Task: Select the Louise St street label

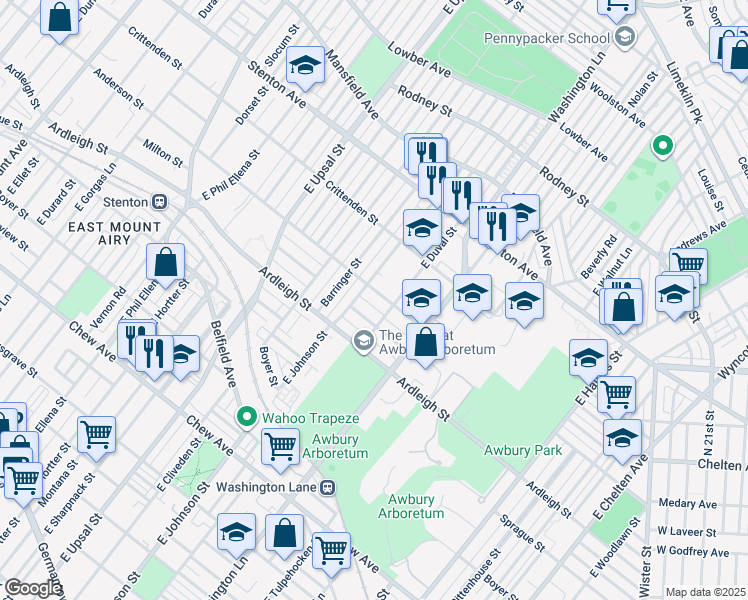Action: coord(710,190)
